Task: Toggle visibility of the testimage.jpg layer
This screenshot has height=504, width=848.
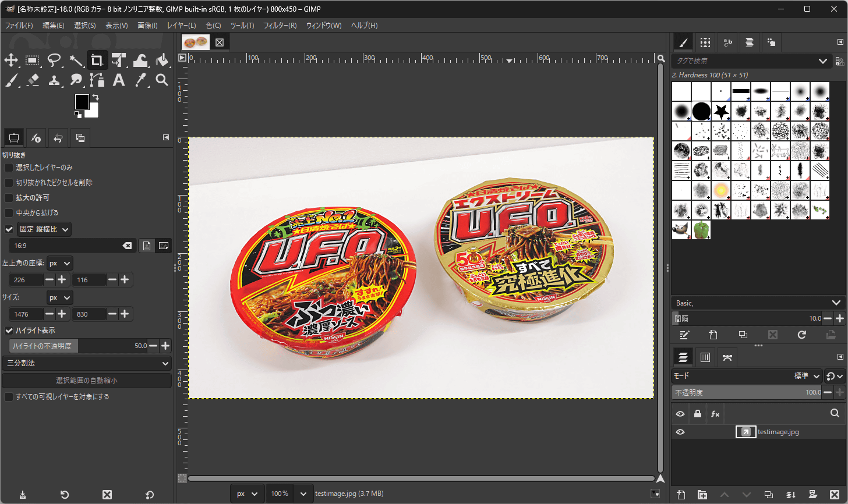Action: (680, 432)
